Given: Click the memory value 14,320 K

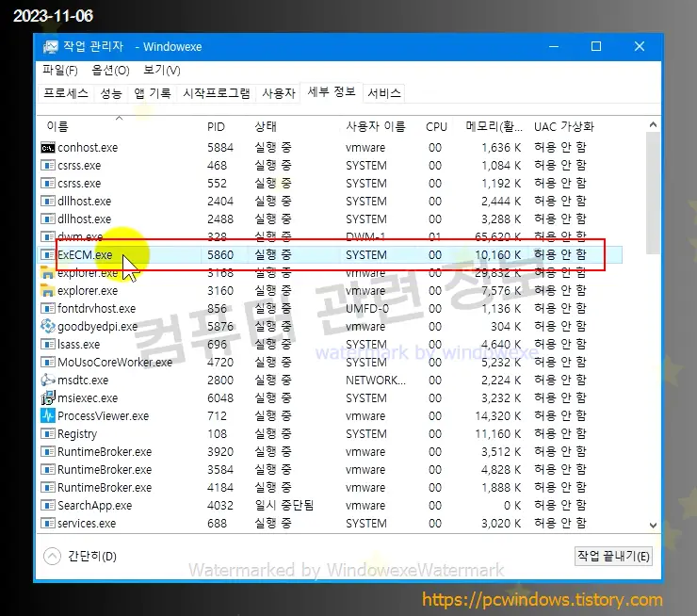Looking at the screenshot, I should (498, 416).
